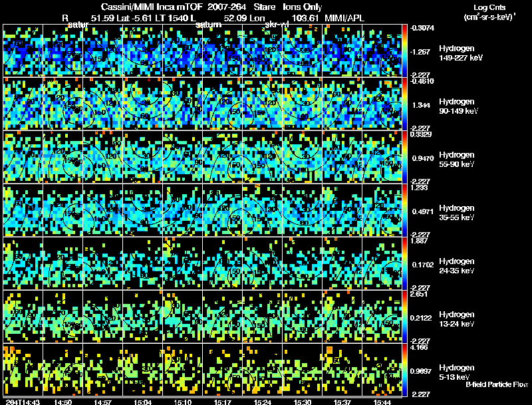
Task: Select the Hydrogen 24-35 keV label
Action: point(457,266)
